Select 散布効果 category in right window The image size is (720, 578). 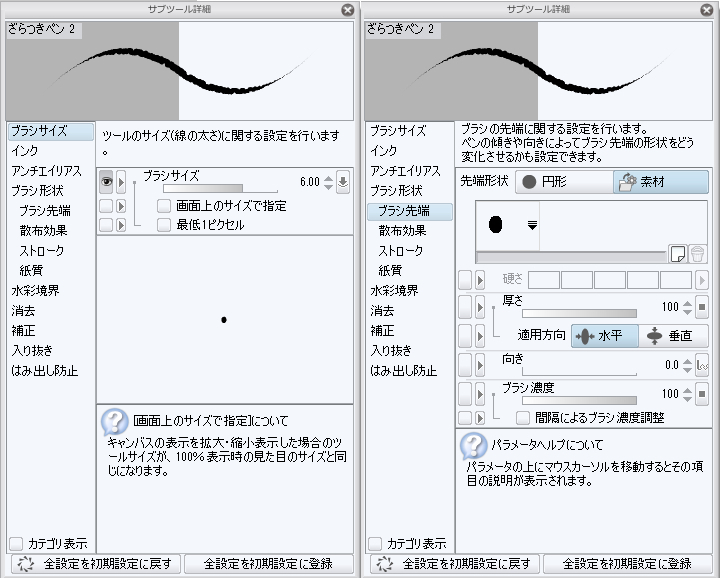click(x=402, y=231)
